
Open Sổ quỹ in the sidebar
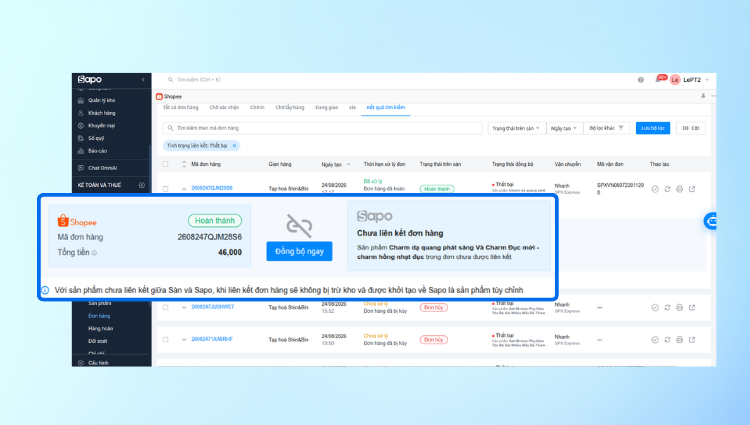(x=96, y=138)
